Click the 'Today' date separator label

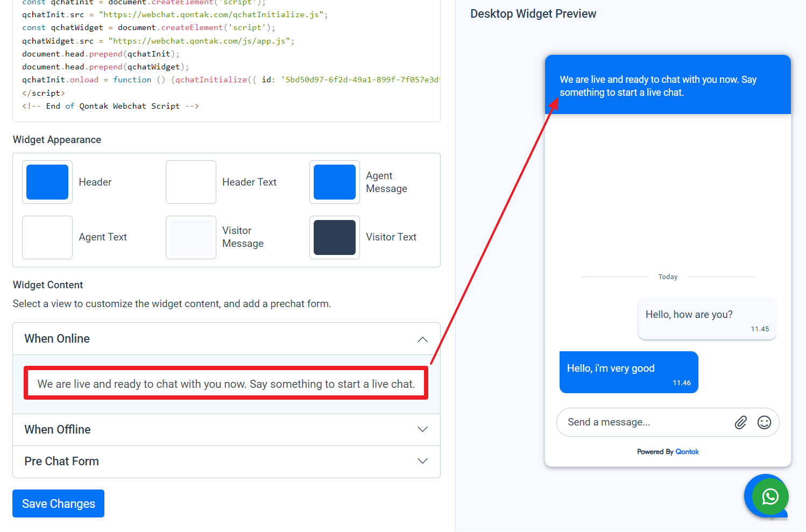coord(668,277)
